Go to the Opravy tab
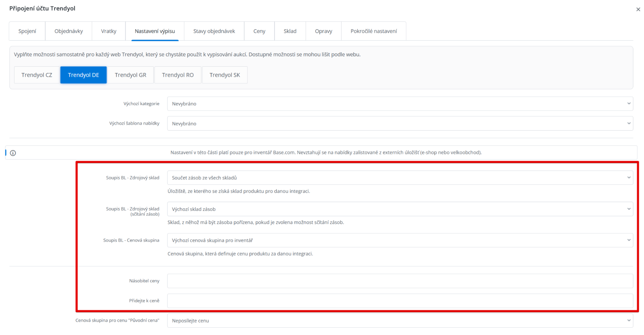Viewport: 644px width, 335px height. click(323, 31)
